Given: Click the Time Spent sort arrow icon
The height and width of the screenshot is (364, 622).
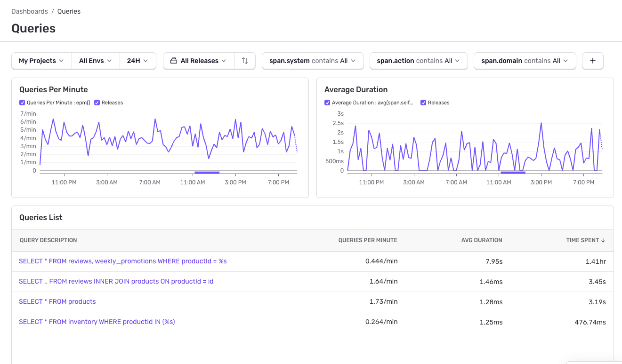Looking at the screenshot, I should pyautogui.click(x=603, y=240).
